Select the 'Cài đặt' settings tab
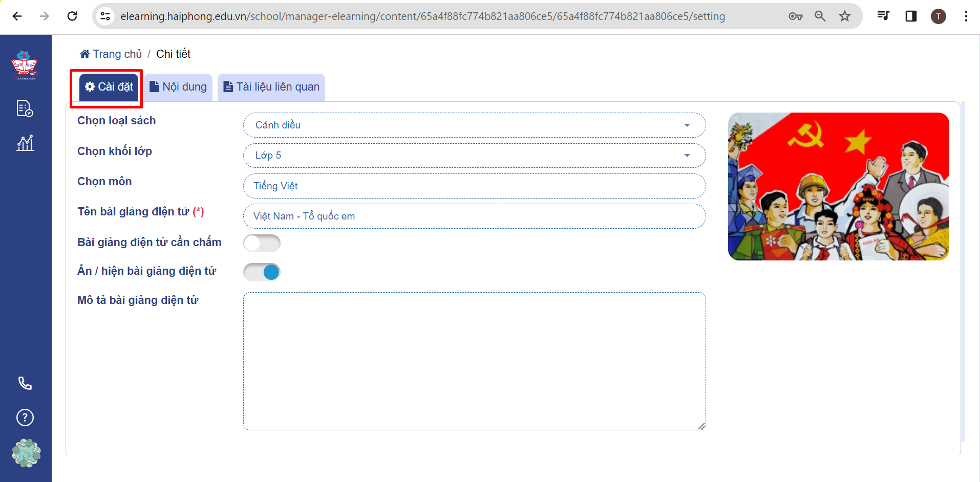This screenshot has height=482, width=980. (109, 87)
